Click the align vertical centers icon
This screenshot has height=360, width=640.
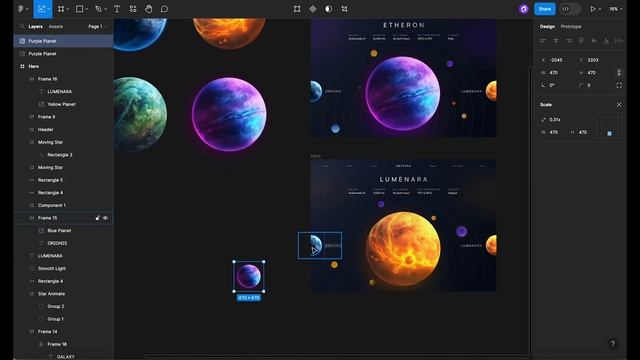tap(594, 40)
